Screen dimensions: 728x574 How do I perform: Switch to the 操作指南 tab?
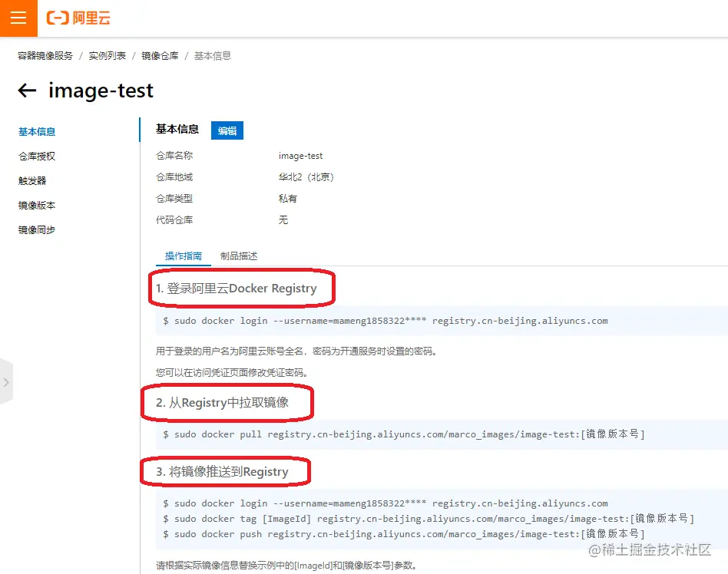click(184, 256)
